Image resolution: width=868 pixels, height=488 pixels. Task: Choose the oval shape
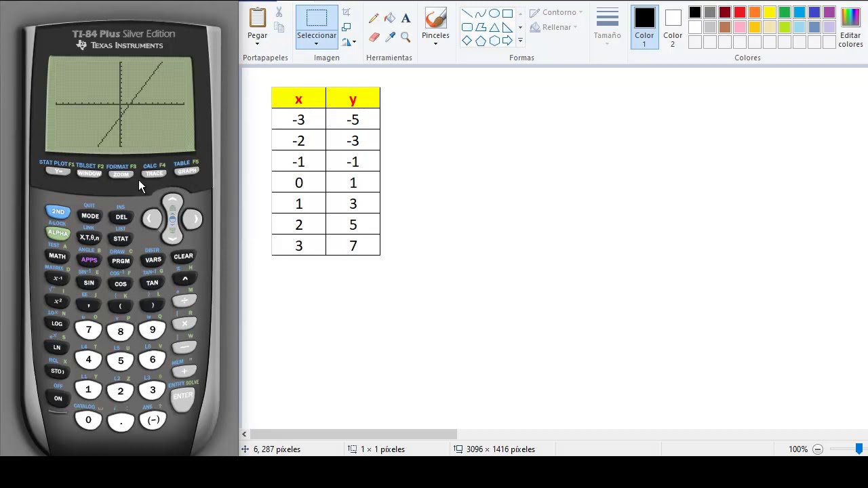494,14
